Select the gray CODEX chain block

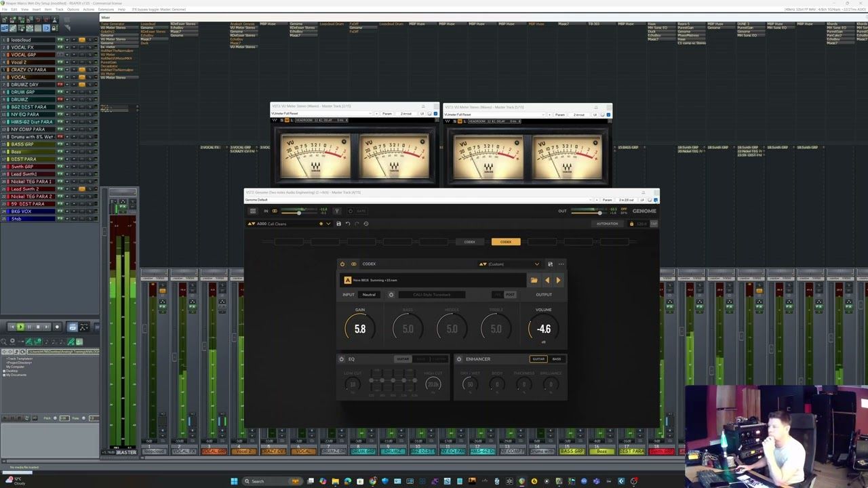470,242
